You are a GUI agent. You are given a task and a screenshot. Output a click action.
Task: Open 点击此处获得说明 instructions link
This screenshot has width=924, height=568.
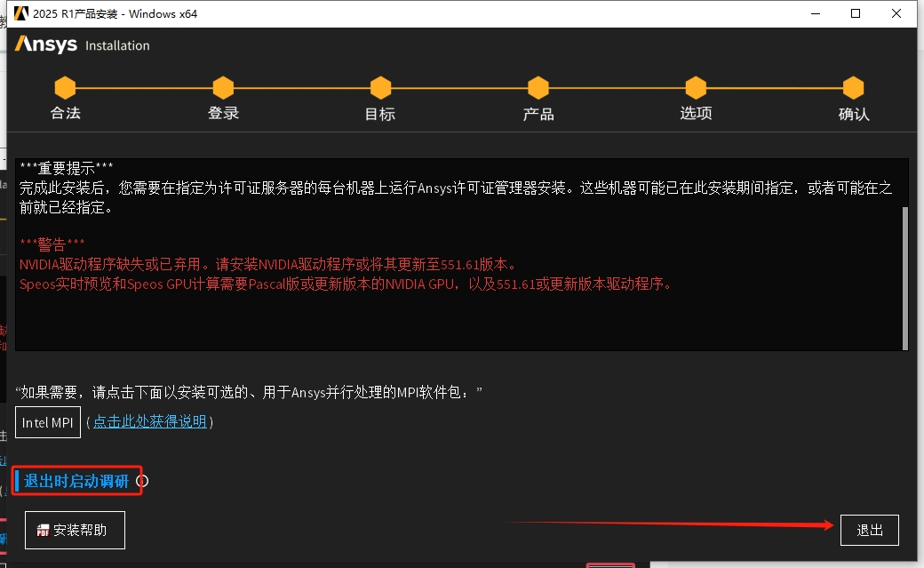[x=149, y=421]
